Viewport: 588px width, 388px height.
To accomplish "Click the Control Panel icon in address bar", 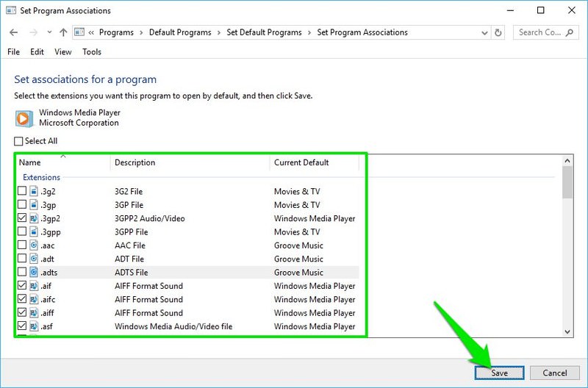I will [79, 32].
